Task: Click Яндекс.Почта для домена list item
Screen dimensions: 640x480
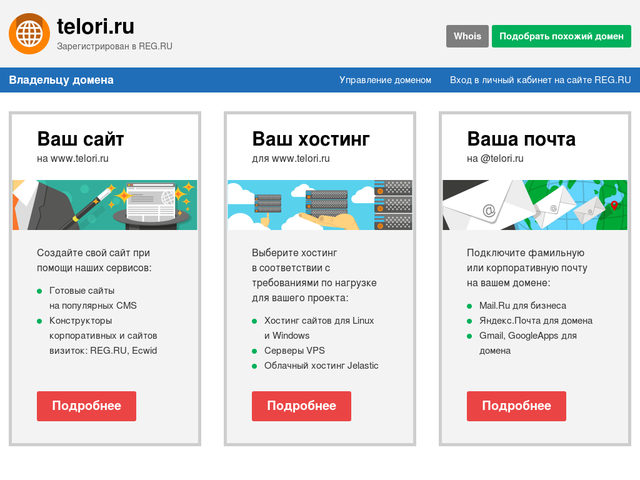Action: [x=536, y=321]
